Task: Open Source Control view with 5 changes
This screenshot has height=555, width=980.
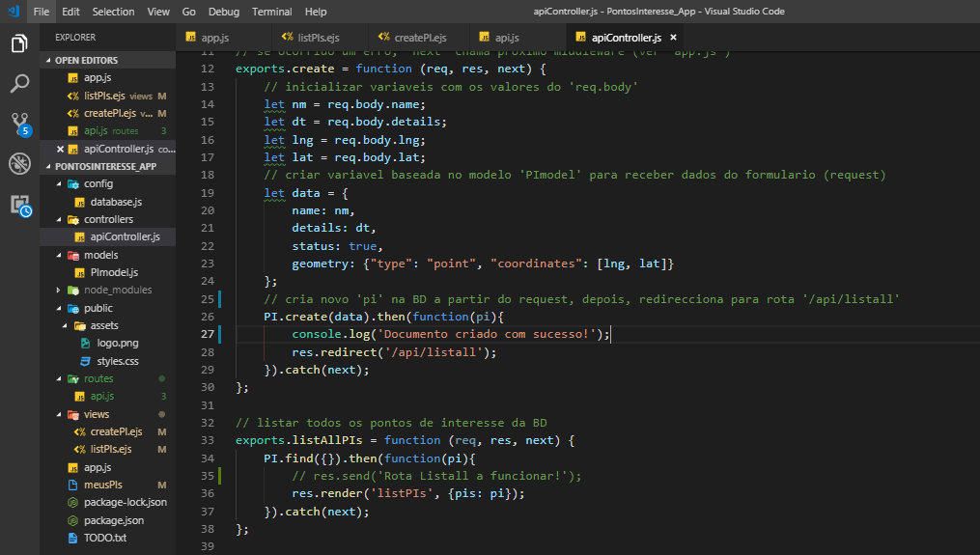Action: pyautogui.click(x=19, y=124)
